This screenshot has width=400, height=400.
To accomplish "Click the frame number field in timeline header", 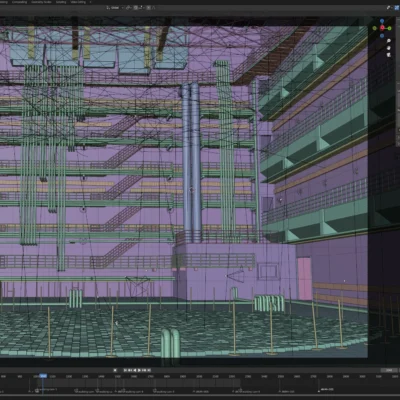I will pyautogui.click(x=388, y=370).
